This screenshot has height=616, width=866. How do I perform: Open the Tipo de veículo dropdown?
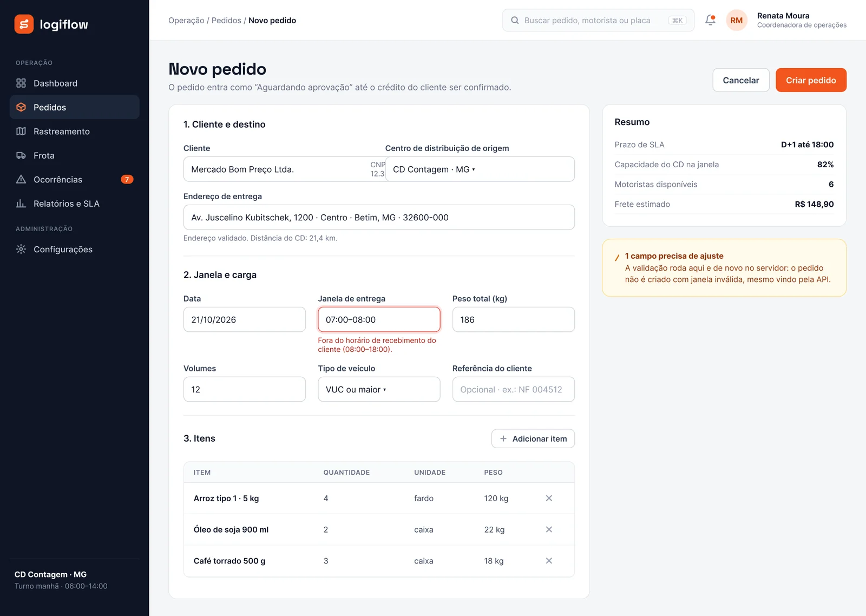click(x=379, y=389)
